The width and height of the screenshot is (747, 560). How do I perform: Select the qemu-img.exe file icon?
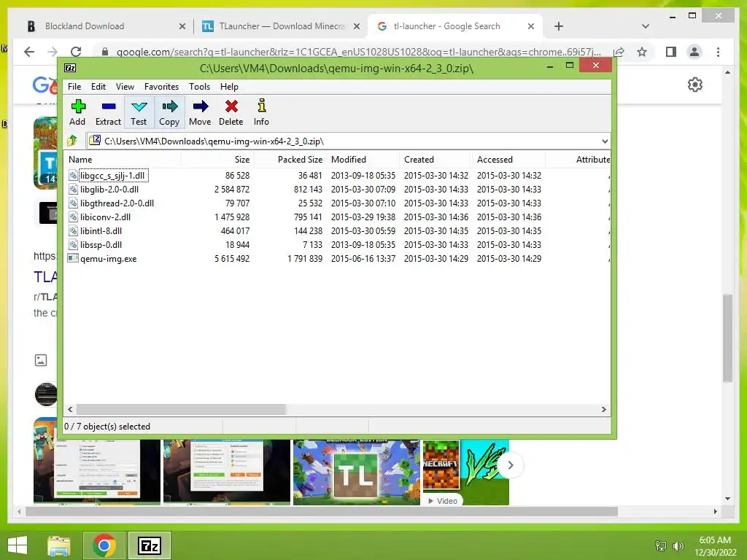tap(73, 259)
